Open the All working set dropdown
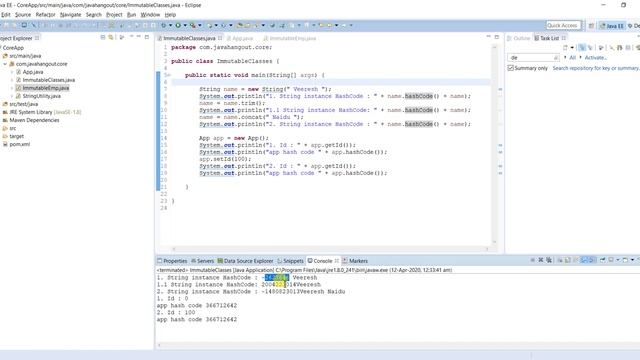640x360 pixels. click(565, 58)
